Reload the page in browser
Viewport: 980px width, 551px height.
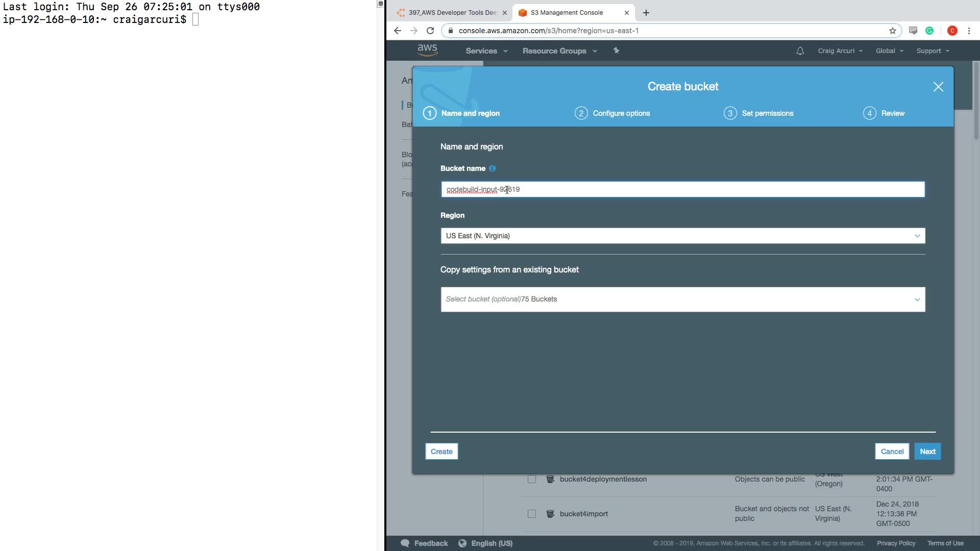pyautogui.click(x=430, y=31)
